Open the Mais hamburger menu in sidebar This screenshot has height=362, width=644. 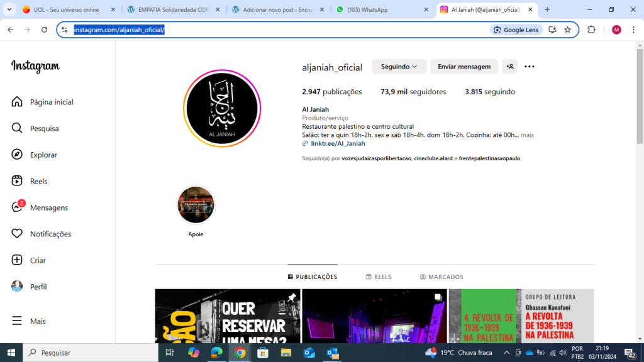(18, 321)
